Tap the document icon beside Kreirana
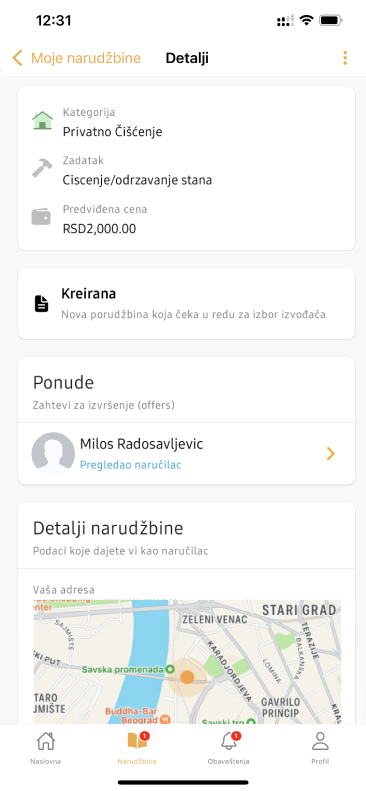Image resolution: width=366 pixels, height=791 pixels. (42, 304)
